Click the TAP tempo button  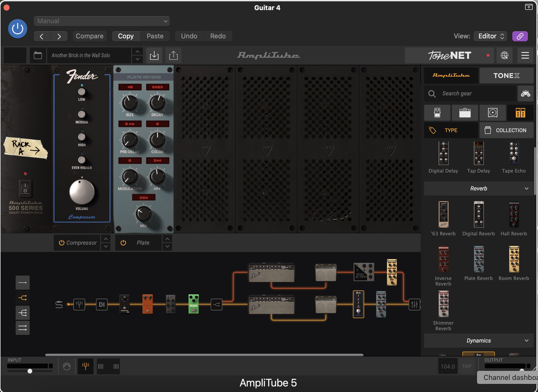(x=467, y=366)
